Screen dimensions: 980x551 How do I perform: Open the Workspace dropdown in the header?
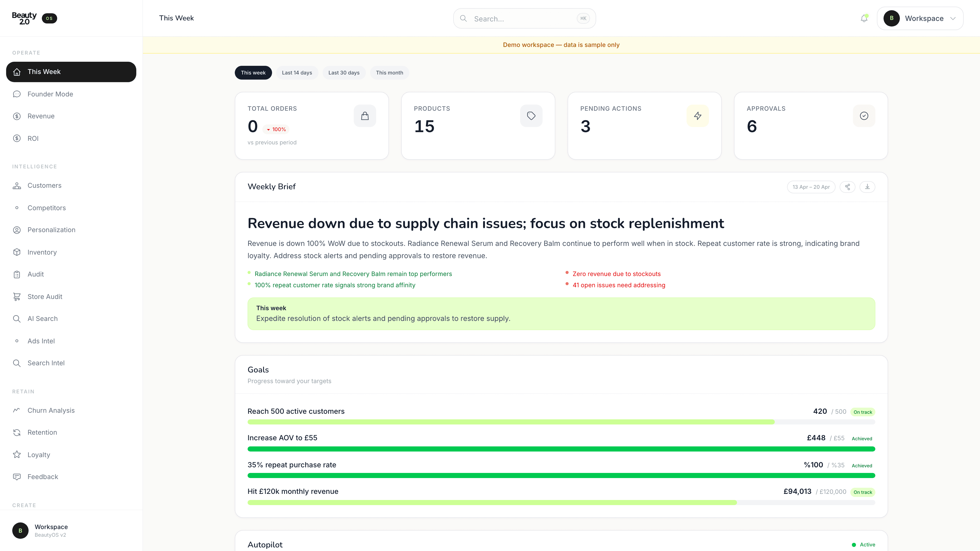920,18
